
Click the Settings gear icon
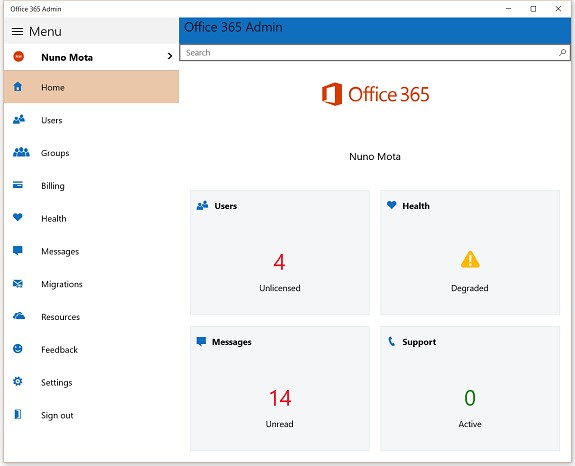pyautogui.click(x=18, y=381)
